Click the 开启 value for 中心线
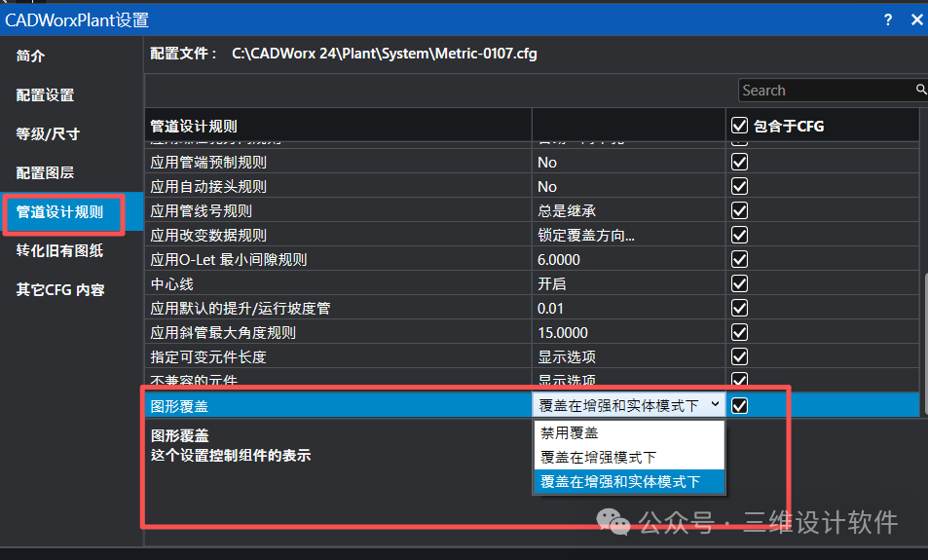The height and width of the screenshot is (560, 928). pos(551,283)
